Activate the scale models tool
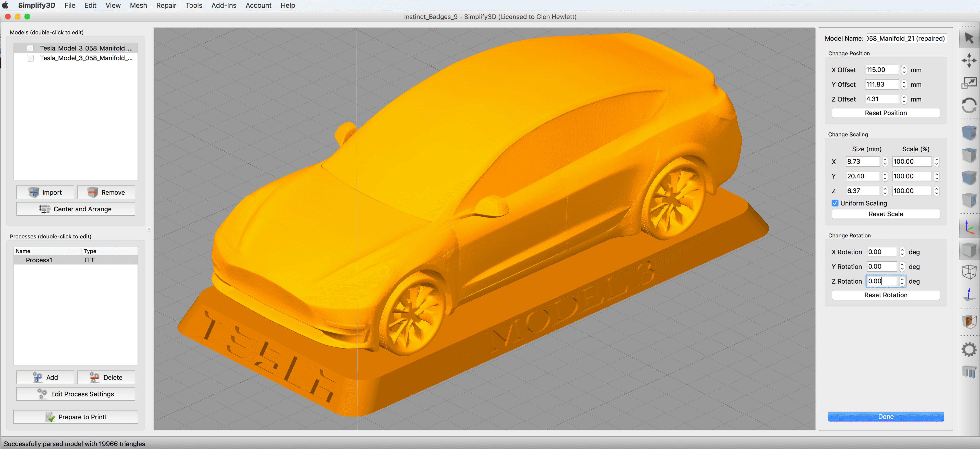 [x=969, y=82]
